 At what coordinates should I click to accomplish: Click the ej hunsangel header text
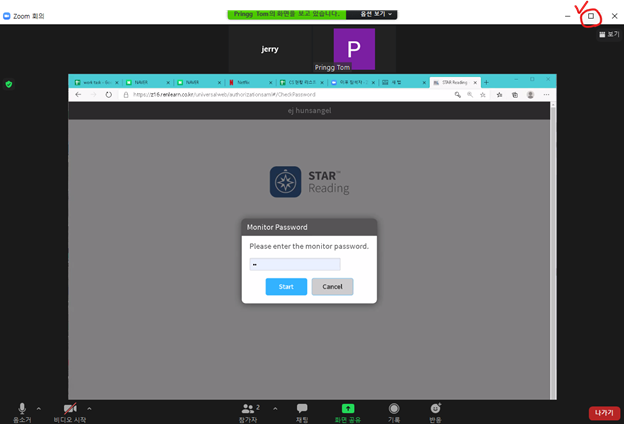tap(309, 111)
